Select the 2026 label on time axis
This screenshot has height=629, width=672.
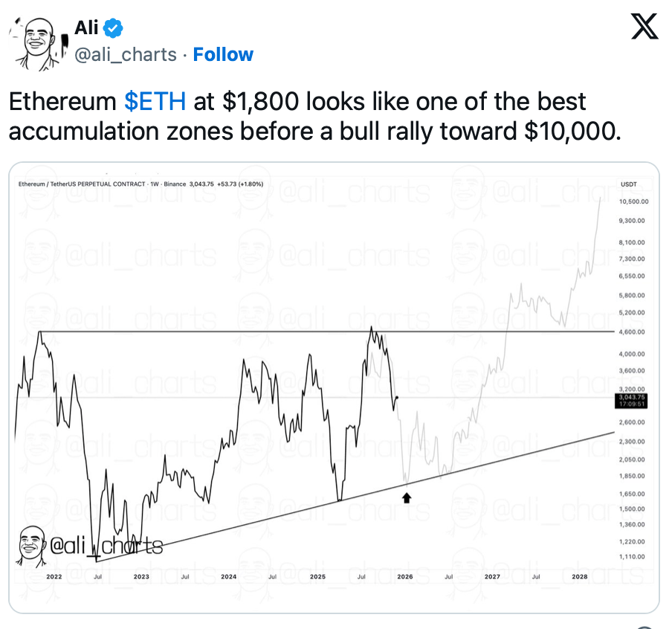click(x=404, y=576)
